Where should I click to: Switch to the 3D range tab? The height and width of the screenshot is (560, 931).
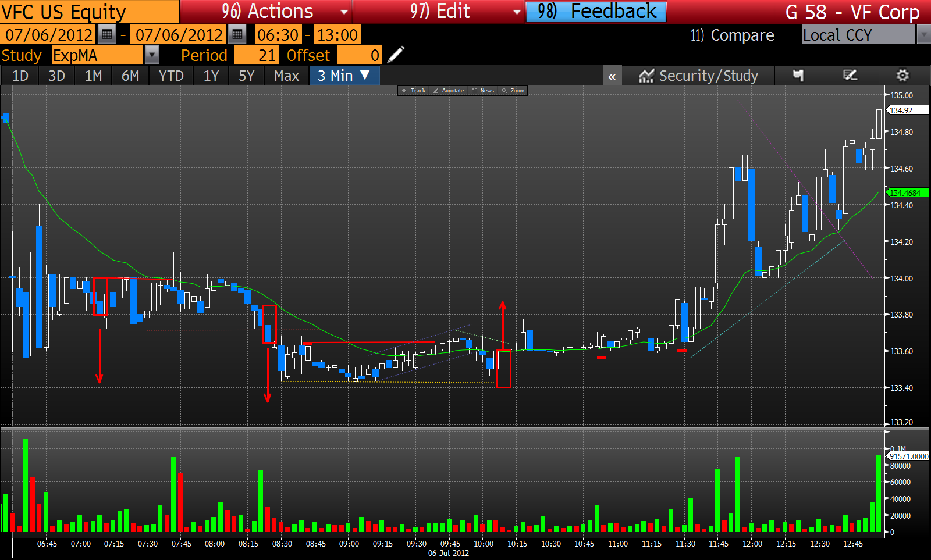coord(56,76)
